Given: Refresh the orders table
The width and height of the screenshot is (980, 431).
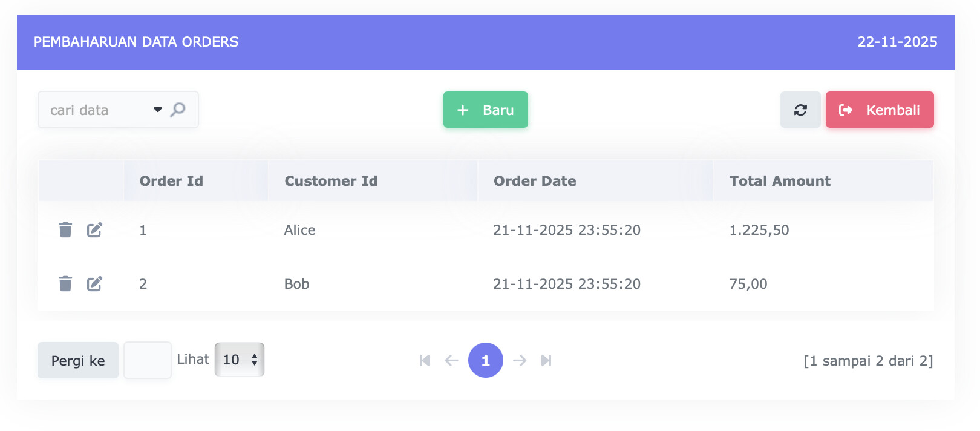Looking at the screenshot, I should coord(800,110).
